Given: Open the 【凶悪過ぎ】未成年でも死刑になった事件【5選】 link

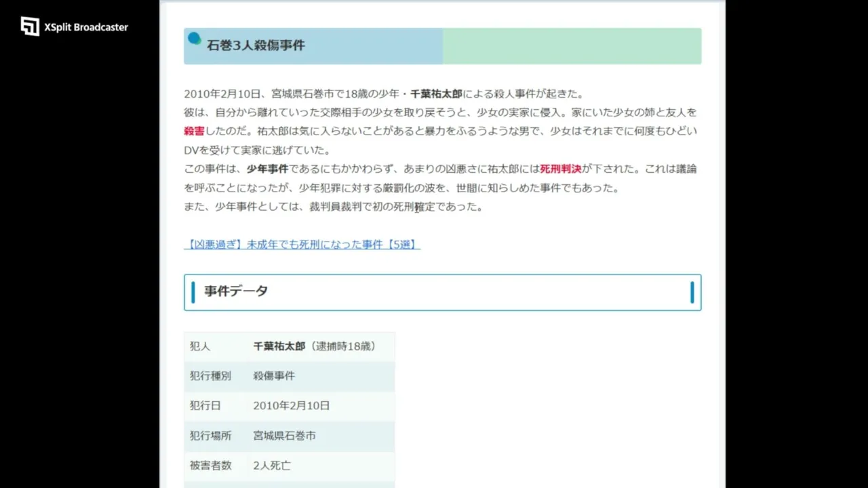Looking at the screenshot, I should click(302, 245).
